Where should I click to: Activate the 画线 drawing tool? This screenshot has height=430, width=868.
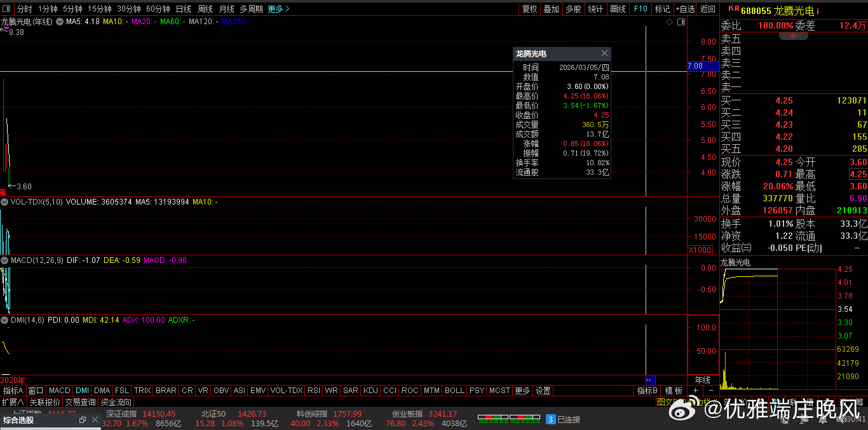tap(618, 9)
